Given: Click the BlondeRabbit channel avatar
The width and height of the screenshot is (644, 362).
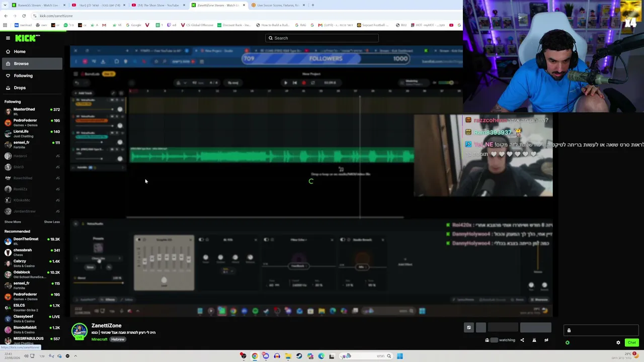Looking at the screenshot, I should click(8, 330).
